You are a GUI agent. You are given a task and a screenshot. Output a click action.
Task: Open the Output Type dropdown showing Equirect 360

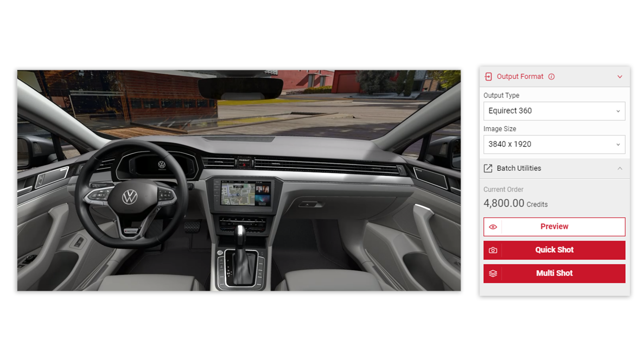tap(554, 111)
